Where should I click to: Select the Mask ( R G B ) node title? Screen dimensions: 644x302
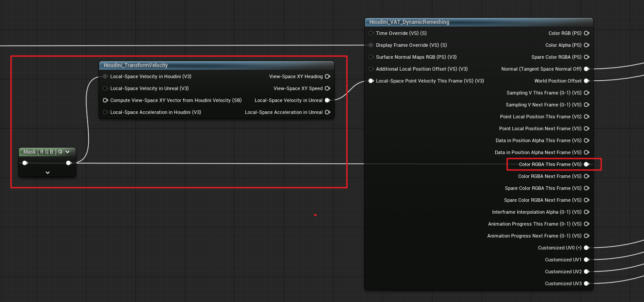(40, 152)
